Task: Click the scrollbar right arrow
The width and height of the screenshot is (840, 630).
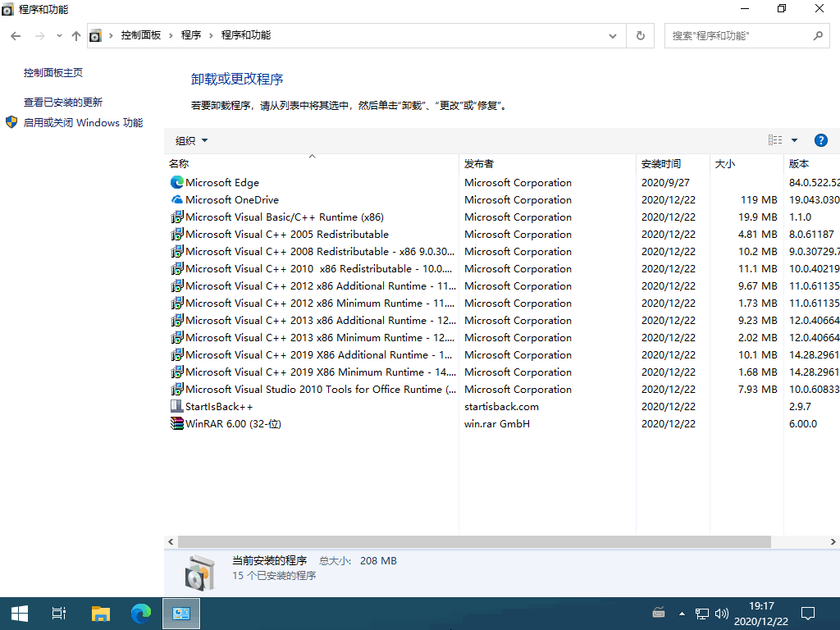Action: 833,542
